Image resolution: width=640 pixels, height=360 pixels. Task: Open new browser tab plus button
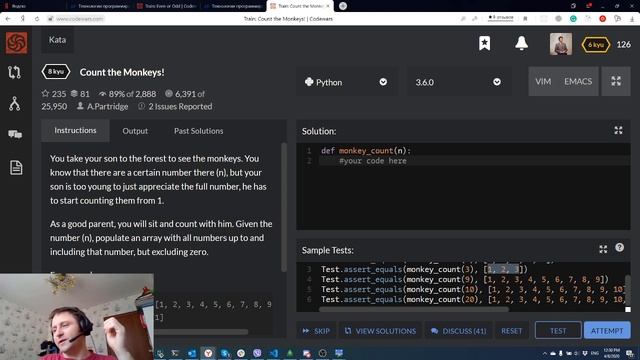point(343,6)
